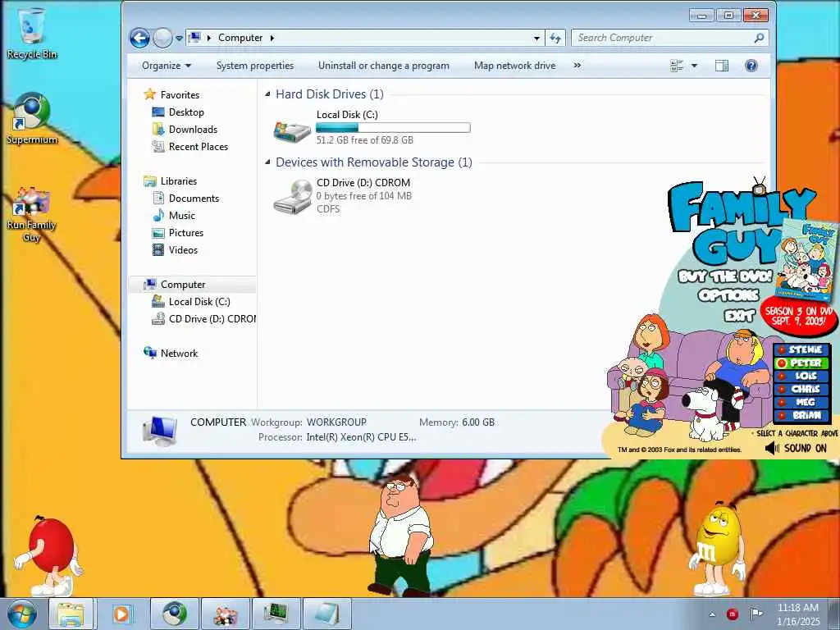
Task: Choose Stewie character
Action: click(x=801, y=349)
